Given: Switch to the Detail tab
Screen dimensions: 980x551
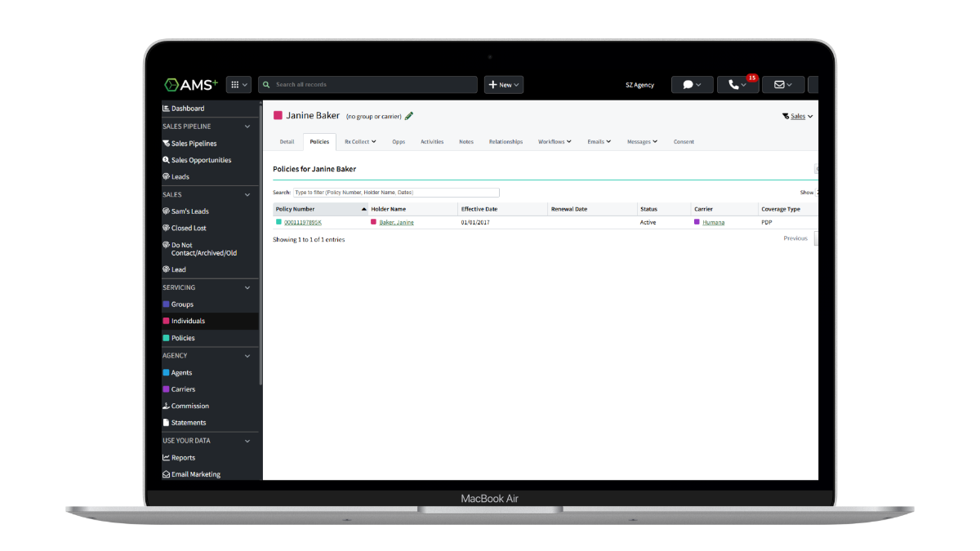Looking at the screenshot, I should tap(287, 141).
